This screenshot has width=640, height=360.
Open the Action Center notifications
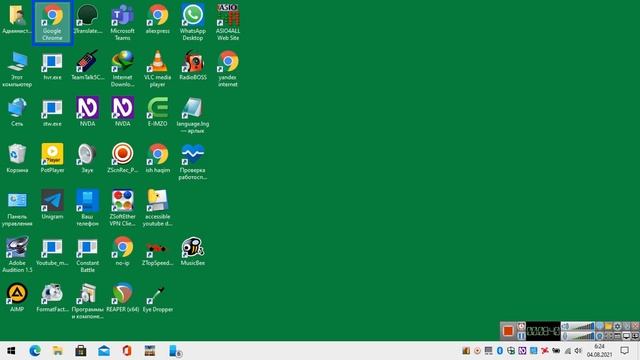click(x=624, y=351)
